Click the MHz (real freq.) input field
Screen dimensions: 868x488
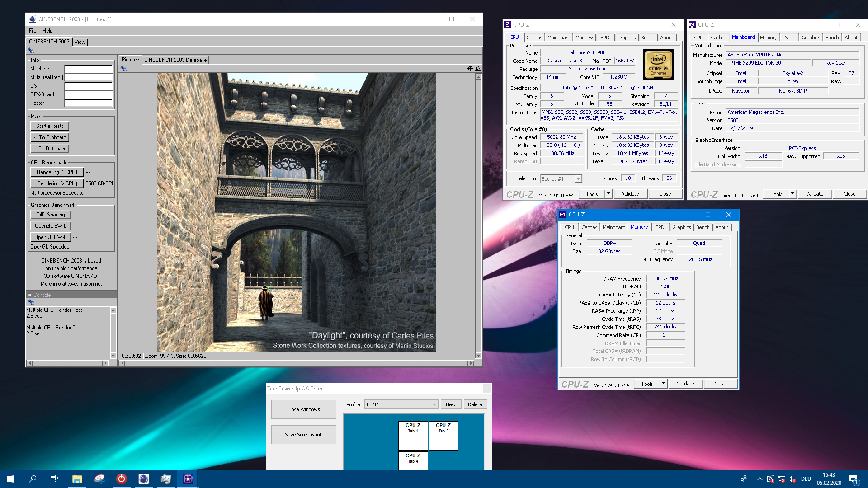[88, 77]
